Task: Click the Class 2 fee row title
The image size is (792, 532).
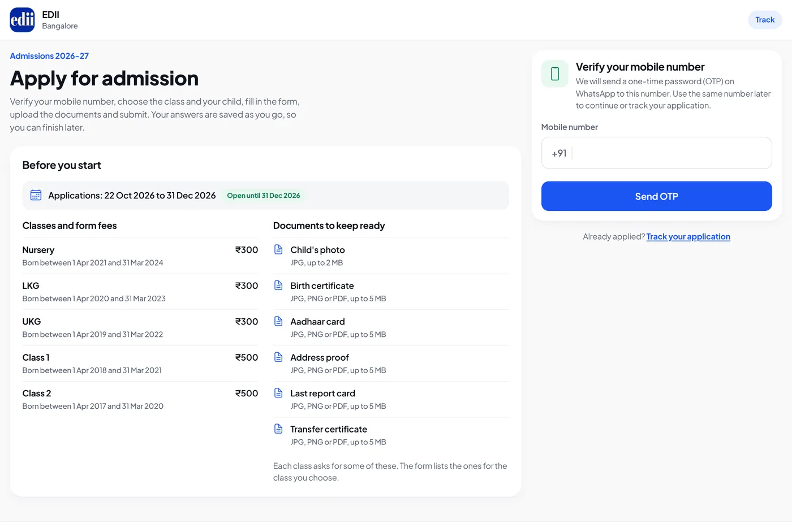Action: pos(37,393)
